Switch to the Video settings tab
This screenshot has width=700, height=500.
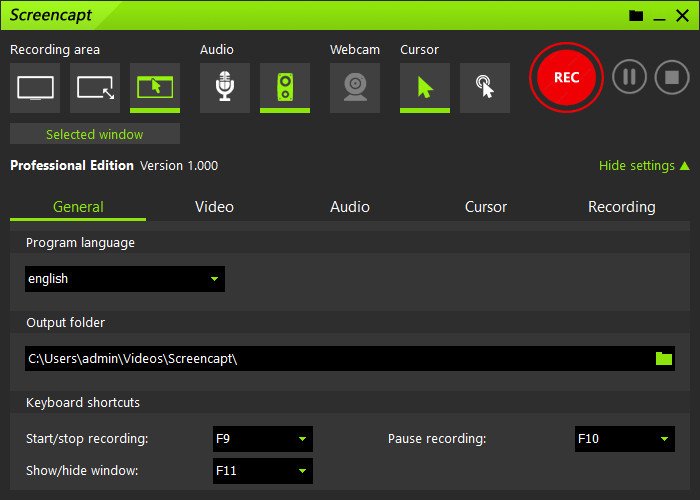[x=214, y=207]
